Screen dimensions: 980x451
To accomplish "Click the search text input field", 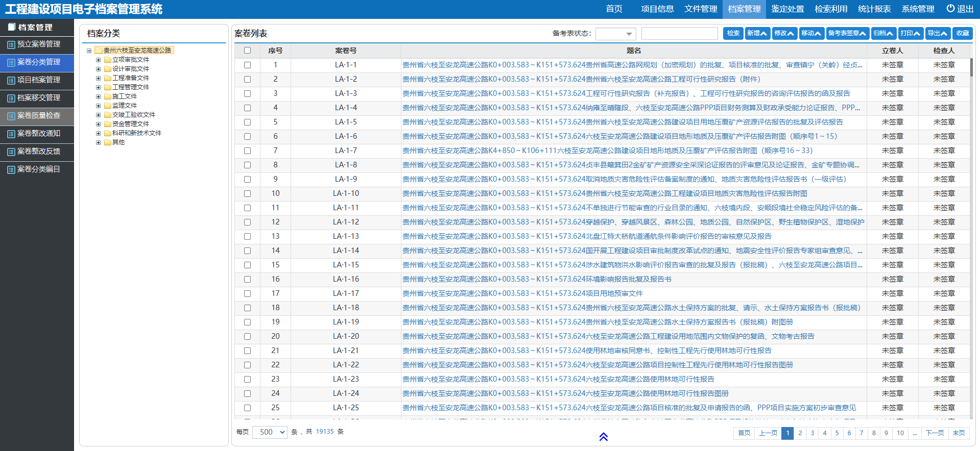I will coord(680,34).
